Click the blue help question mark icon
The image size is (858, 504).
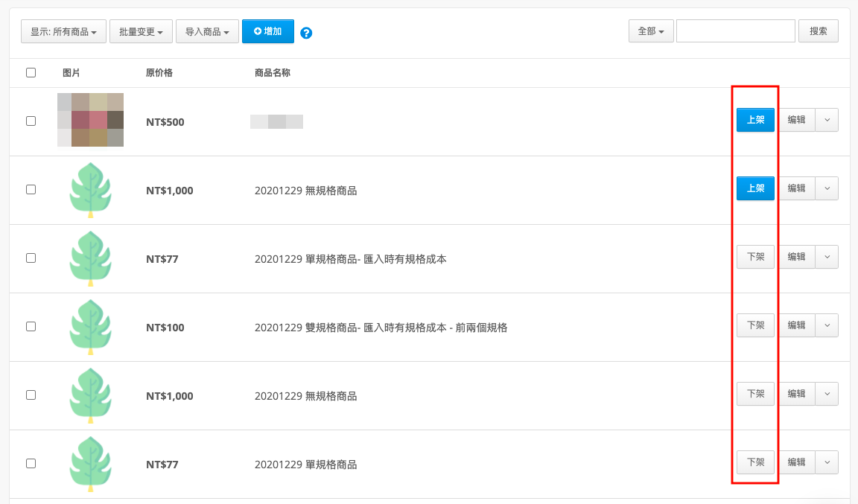306,33
